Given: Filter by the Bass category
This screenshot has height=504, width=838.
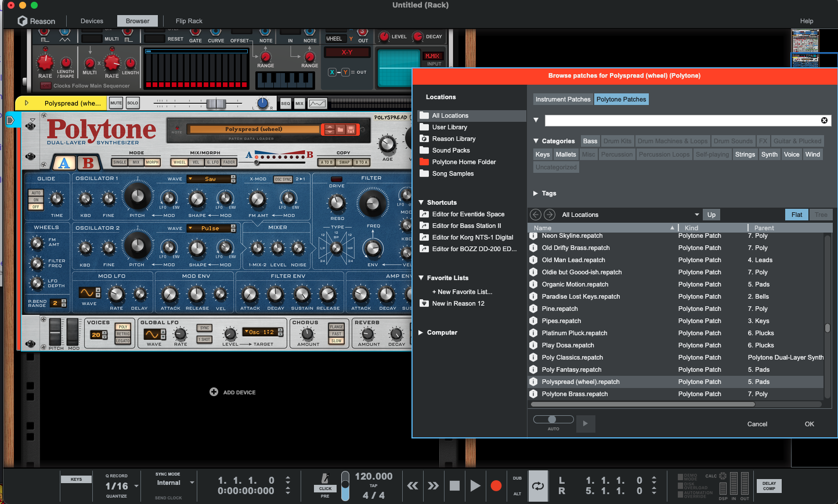Looking at the screenshot, I should point(590,141).
